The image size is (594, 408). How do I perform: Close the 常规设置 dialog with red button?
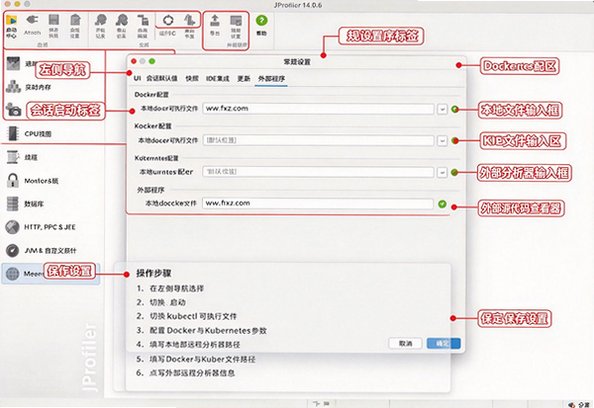[x=133, y=61]
